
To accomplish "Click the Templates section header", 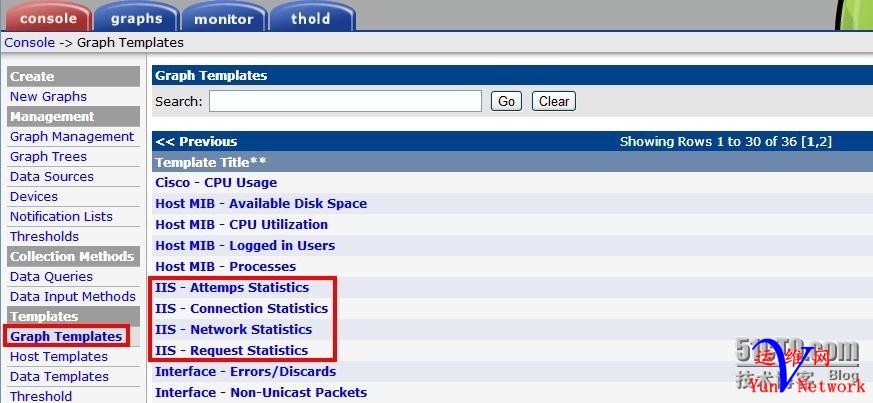I will pyautogui.click(x=73, y=316).
